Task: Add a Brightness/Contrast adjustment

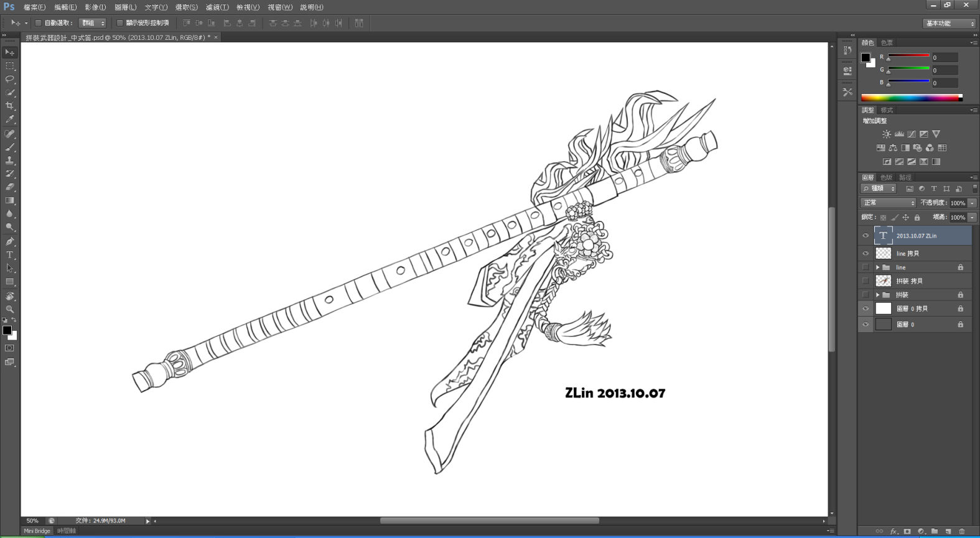Action: pos(887,134)
